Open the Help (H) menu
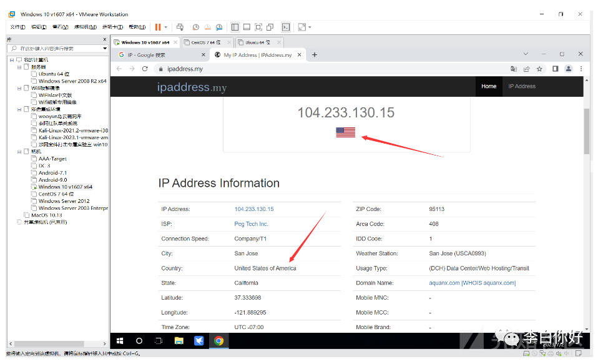This screenshot has width=603, height=364. (x=137, y=27)
